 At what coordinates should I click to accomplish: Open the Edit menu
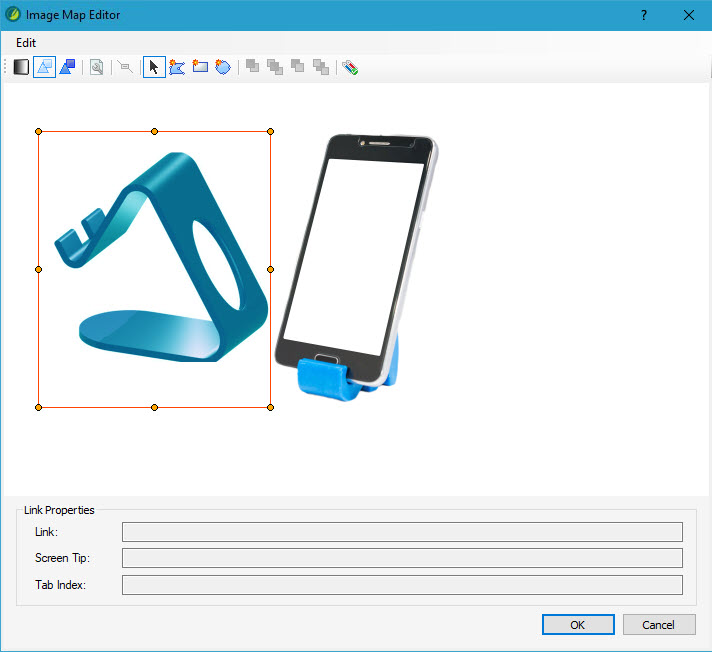[26, 43]
